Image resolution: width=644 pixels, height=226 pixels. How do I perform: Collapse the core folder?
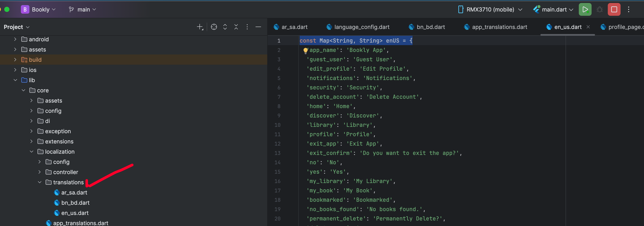click(x=23, y=90)
